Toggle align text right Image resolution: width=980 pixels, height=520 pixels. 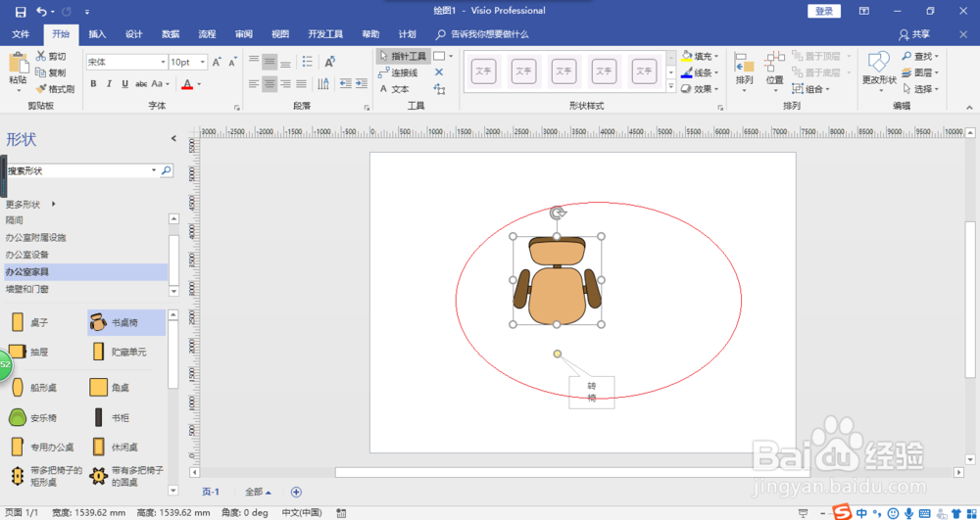(x=285, y=83)
